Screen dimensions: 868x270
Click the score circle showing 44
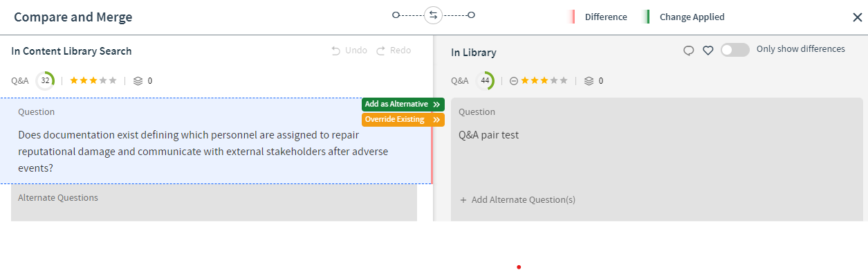pos(485,81)
